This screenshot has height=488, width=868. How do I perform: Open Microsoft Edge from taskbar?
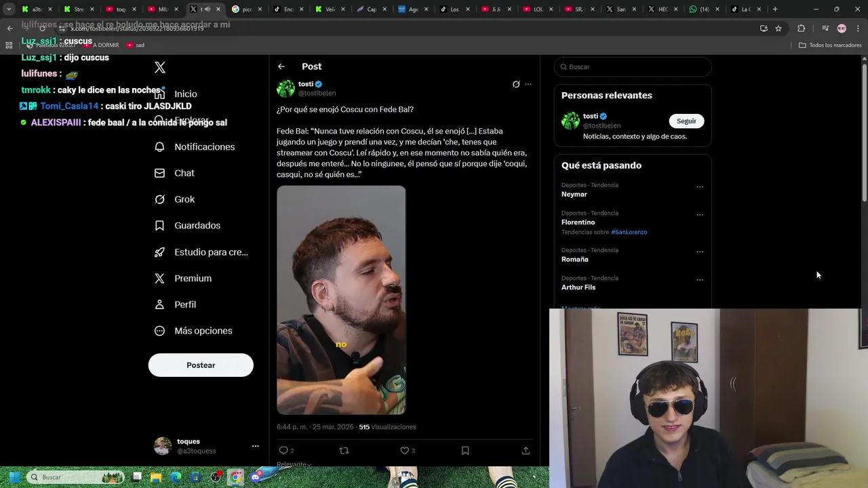(176, 477)
